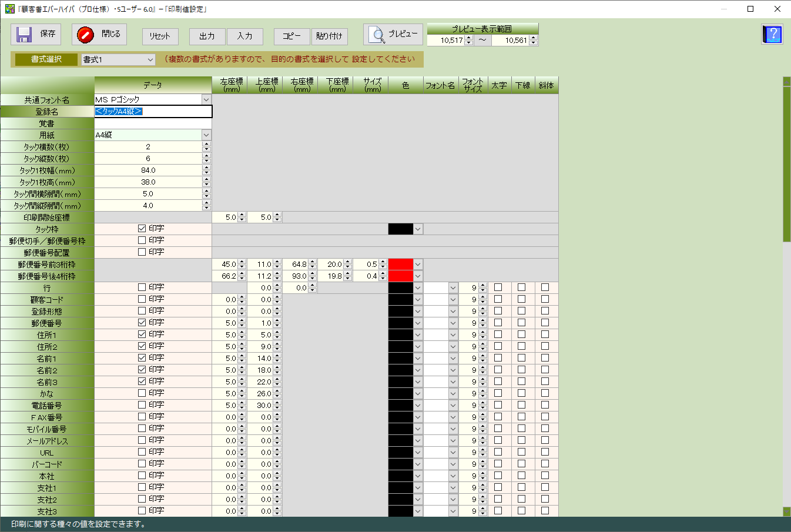Click フォントサイズ 9 stepper in 名前3 row

482,382
